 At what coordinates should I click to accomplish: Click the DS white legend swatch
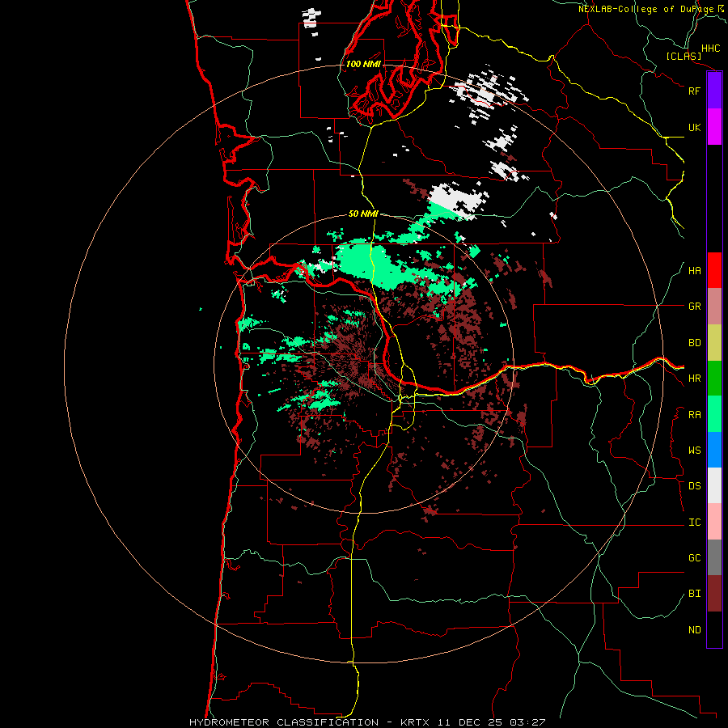click(x=714, y=485)
